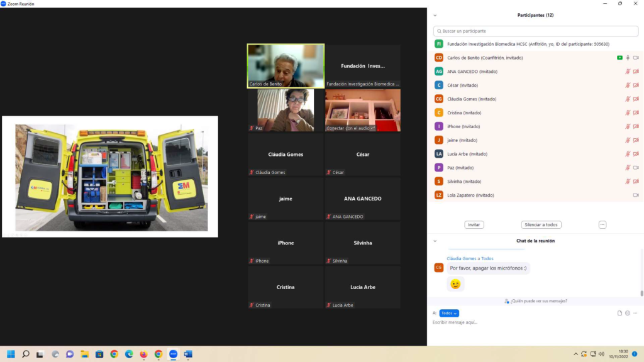The image size is (644, 362).
Task: Show hidden system tray icons
Action: pos(575,354)
